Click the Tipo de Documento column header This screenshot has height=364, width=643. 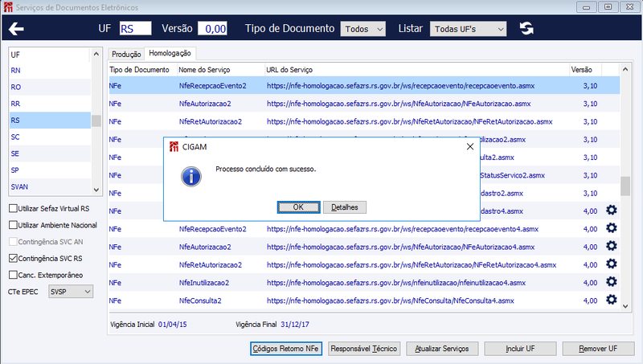(143, 70)
